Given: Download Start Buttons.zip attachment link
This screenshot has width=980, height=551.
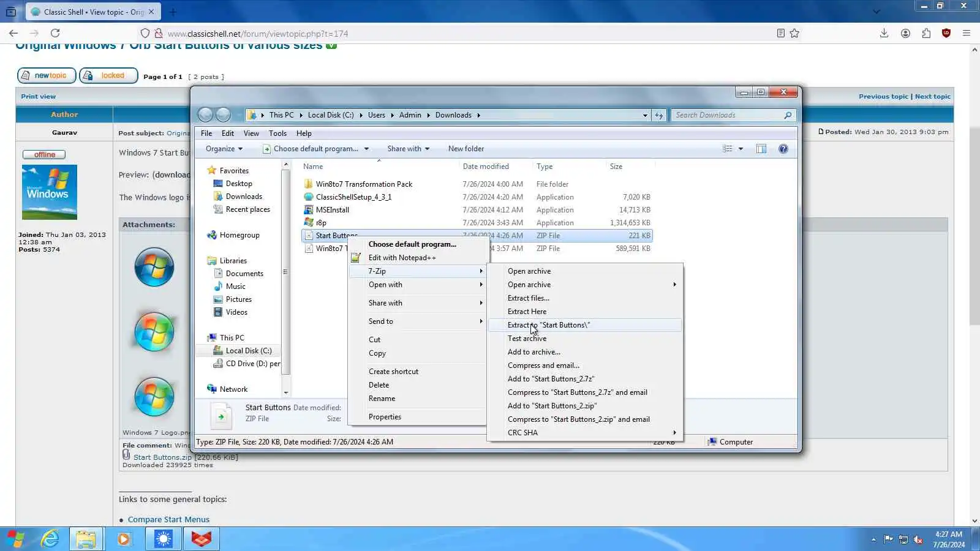Looking at the screenshot, I should [163, 457].
